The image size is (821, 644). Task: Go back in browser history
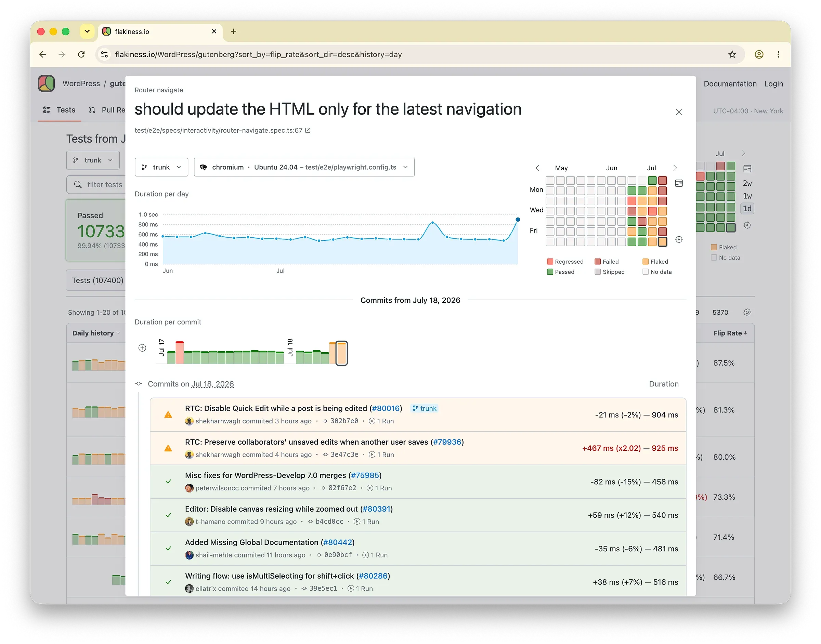click(43, 54)
